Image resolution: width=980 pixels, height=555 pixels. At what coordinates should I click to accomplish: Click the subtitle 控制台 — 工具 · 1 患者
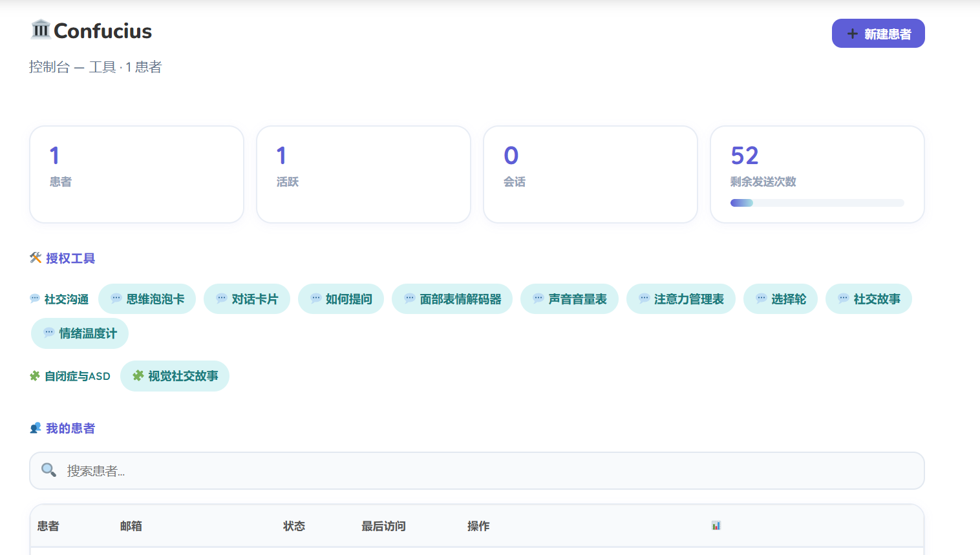coord(96,67)
